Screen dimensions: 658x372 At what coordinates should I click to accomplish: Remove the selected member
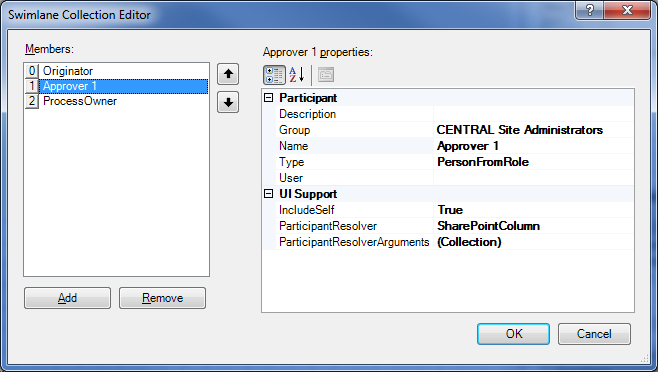(x=162, y=298)
